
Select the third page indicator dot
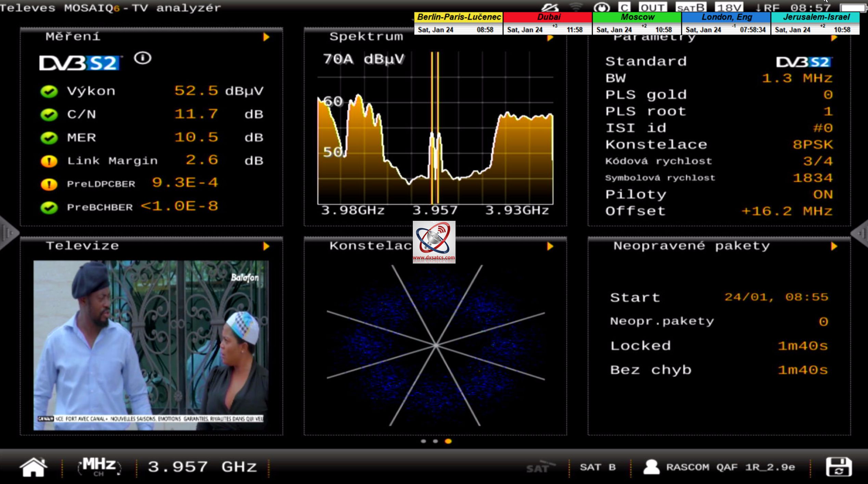pyautogui.click(x=448, y=441)
